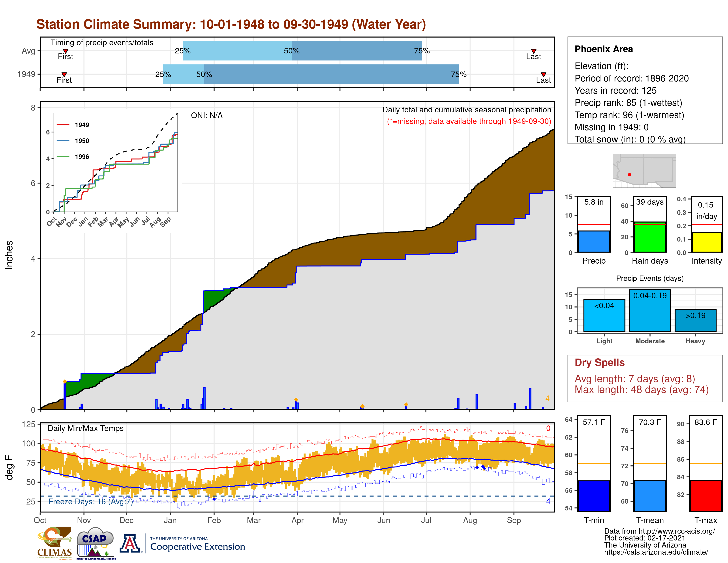The image size is (728, 563).
Task: Click the 1949 50%-75% dark blue timing bar
Action: coord(331,74)
